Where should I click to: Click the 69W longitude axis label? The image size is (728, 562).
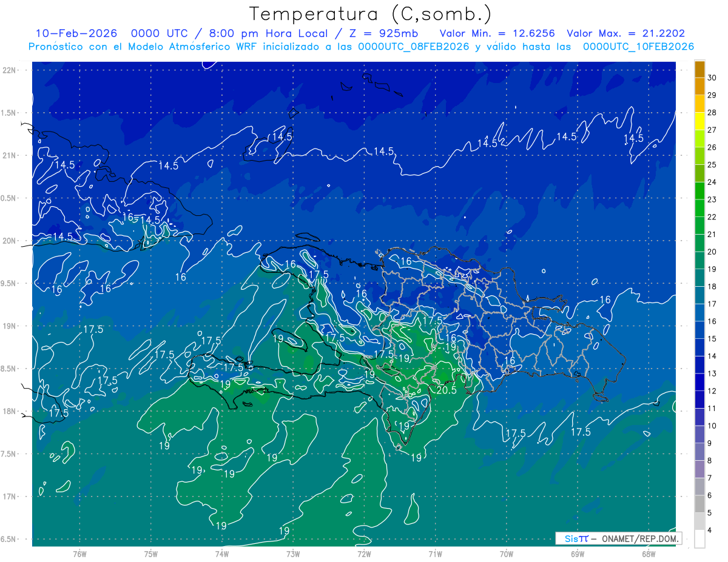click(x=578, y=554)
